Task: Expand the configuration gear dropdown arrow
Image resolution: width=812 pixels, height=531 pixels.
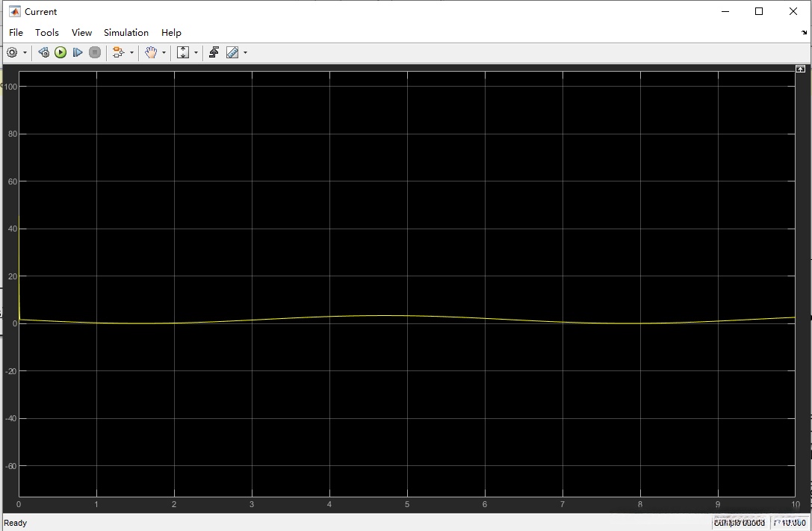Action: coord(25,52)
